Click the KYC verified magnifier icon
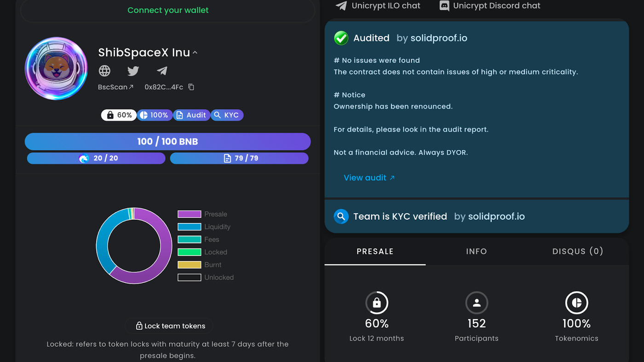This screenshot has height=362, width=644. click(341, 216)
